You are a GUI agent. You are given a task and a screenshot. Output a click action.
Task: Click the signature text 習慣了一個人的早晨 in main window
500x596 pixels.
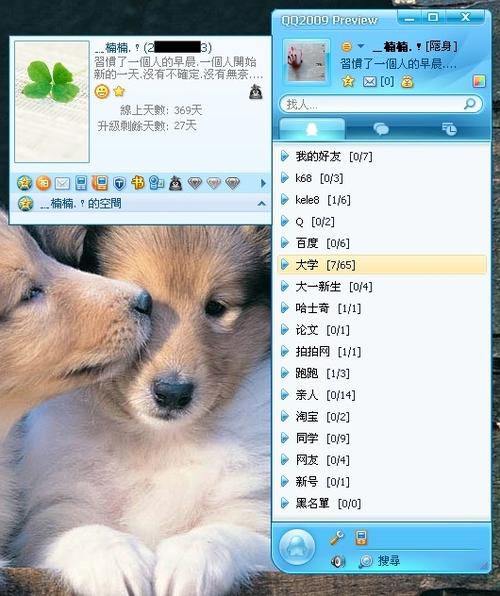click(x=398, y=63)
